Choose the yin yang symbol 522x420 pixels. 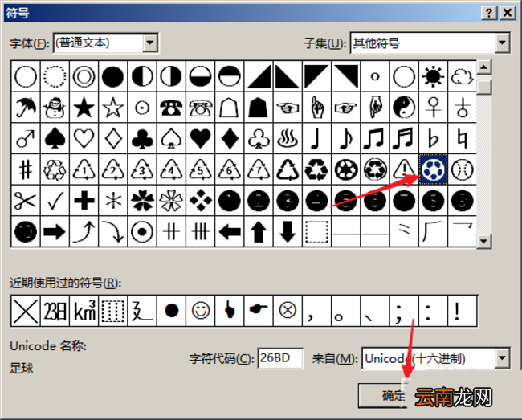tap(404, 107)
